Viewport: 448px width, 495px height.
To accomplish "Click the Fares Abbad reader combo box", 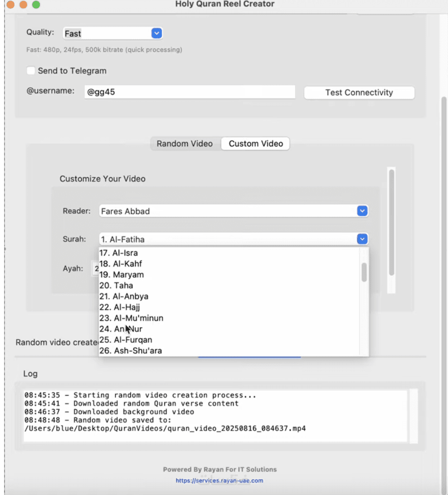I will pyautogui.click(x=234, y=211).
